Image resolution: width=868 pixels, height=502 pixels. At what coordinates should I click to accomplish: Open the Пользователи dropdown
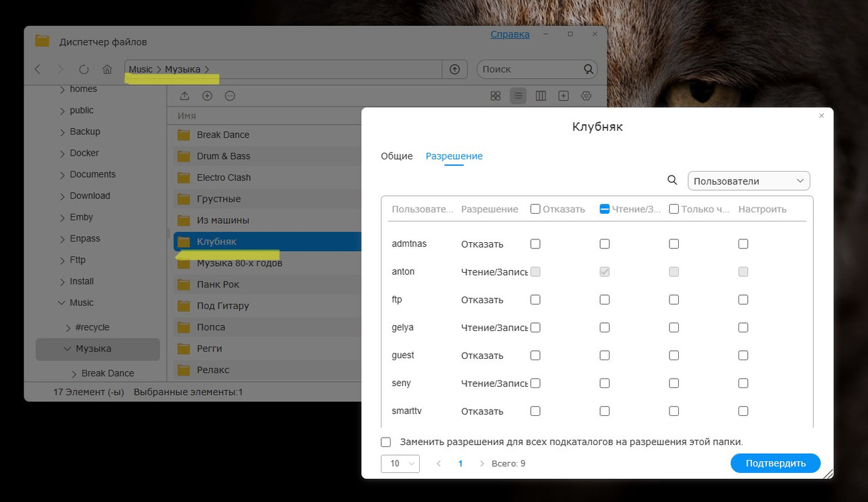(749, 181)
